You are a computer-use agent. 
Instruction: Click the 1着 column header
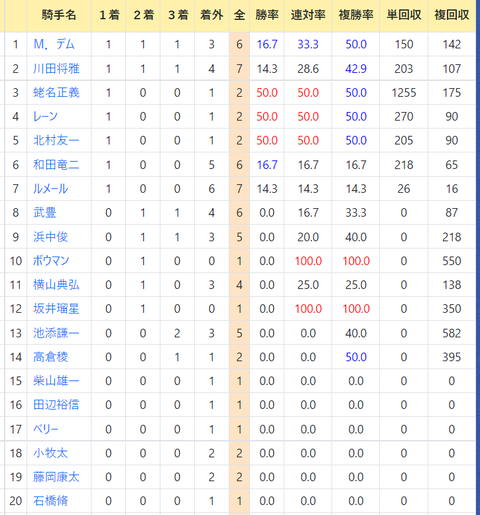tap(109, 15)
